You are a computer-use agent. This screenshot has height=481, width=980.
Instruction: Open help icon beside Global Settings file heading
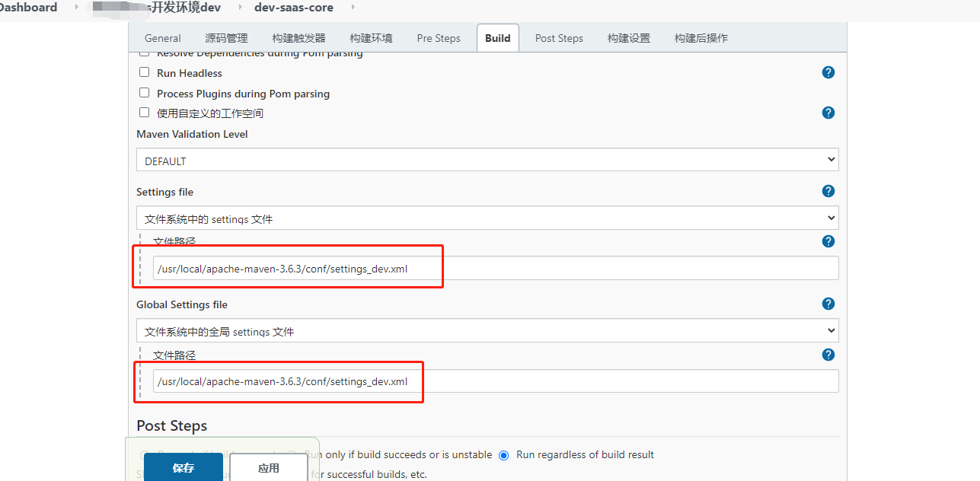click(828, 304)
